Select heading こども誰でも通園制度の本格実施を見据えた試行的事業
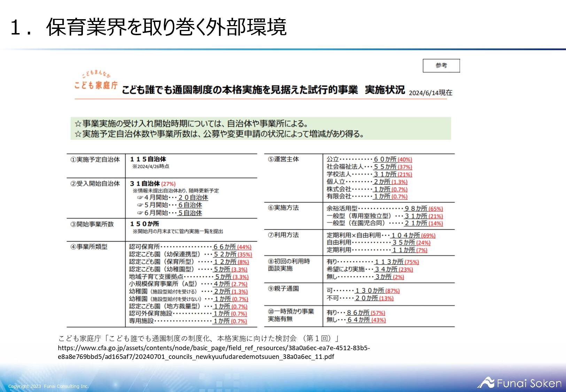The image size is (566, 392). click(x=240, y=90)
